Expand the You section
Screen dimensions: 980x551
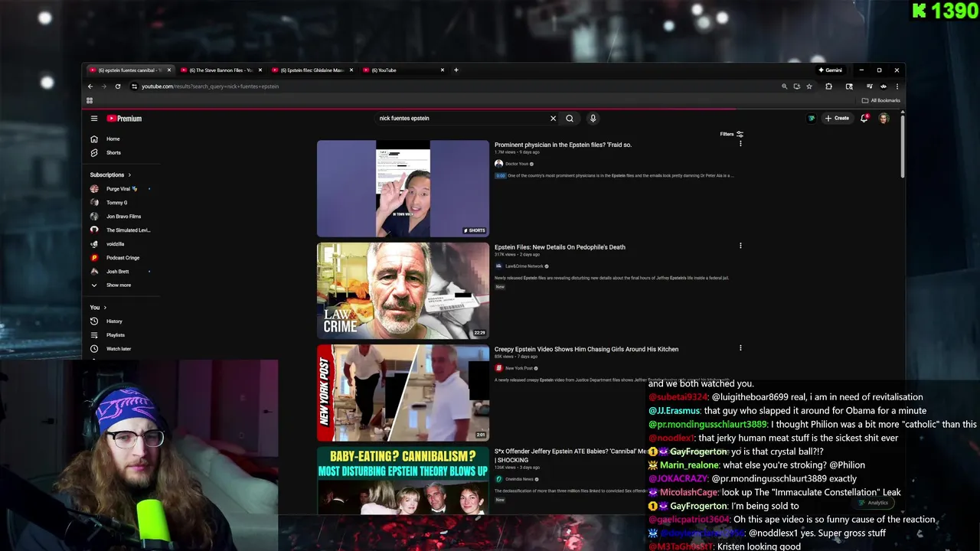[98, 308]
